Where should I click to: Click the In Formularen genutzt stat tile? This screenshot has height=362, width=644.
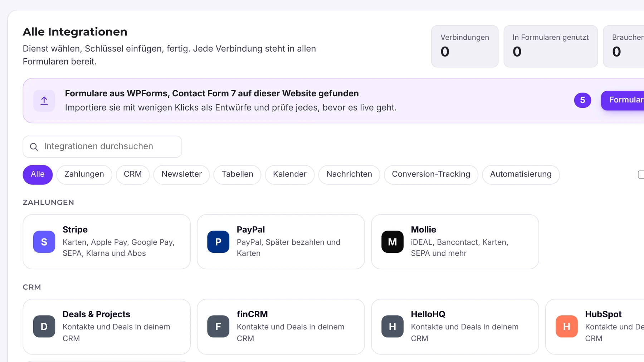pos(551,46)
